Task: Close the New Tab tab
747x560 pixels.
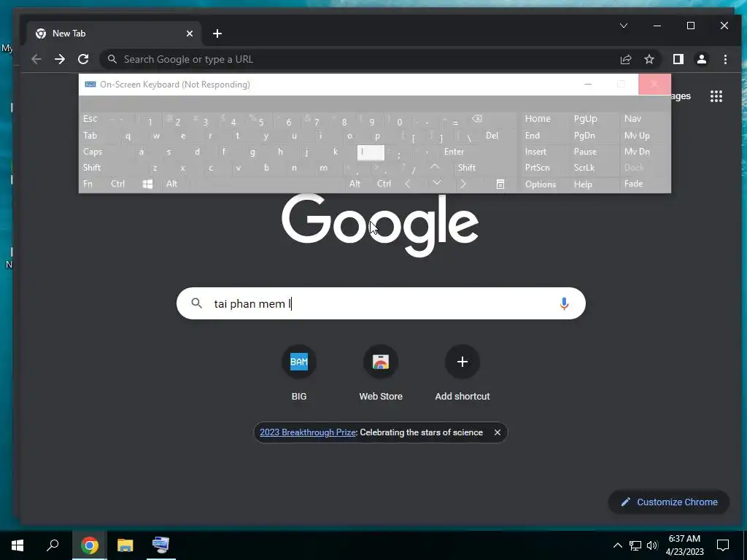Action: 190,34
